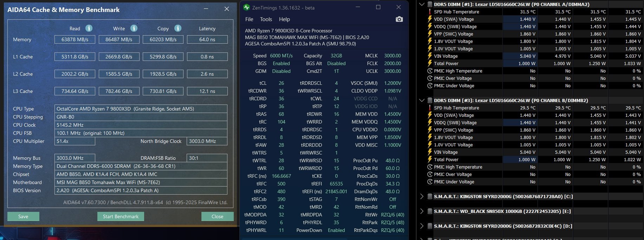Click the tREFI value 65535
The image size is (644, 240).
[336, 184]
